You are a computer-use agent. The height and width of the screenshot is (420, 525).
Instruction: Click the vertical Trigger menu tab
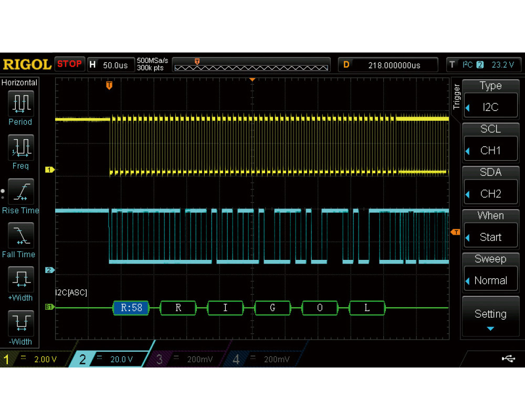pyautogui.click(x=456, y=97)
